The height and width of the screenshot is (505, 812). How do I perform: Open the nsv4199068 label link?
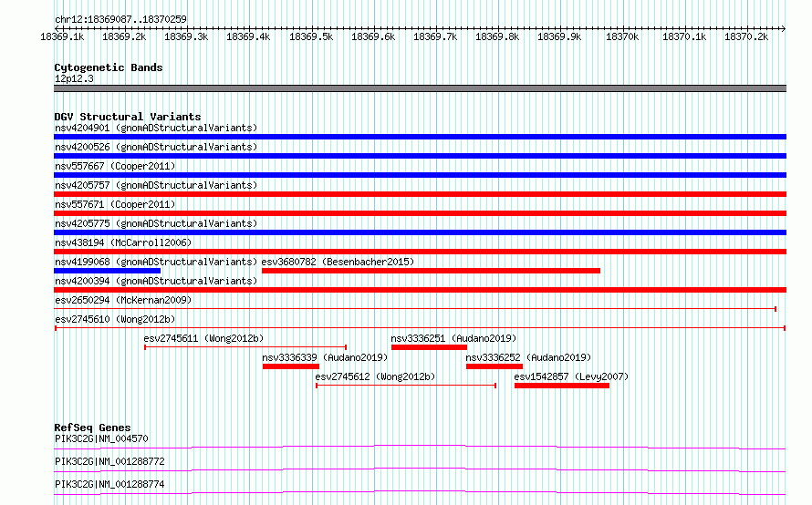(x=156, y=263)
